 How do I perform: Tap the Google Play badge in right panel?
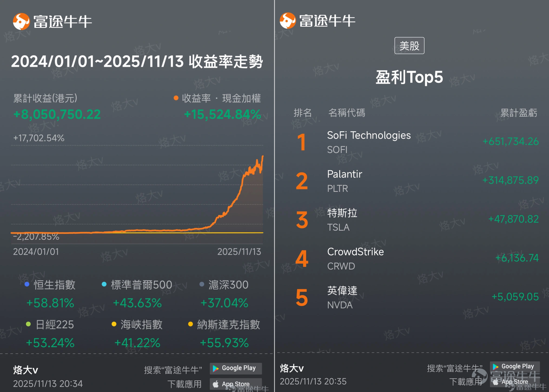pos(514,366)
